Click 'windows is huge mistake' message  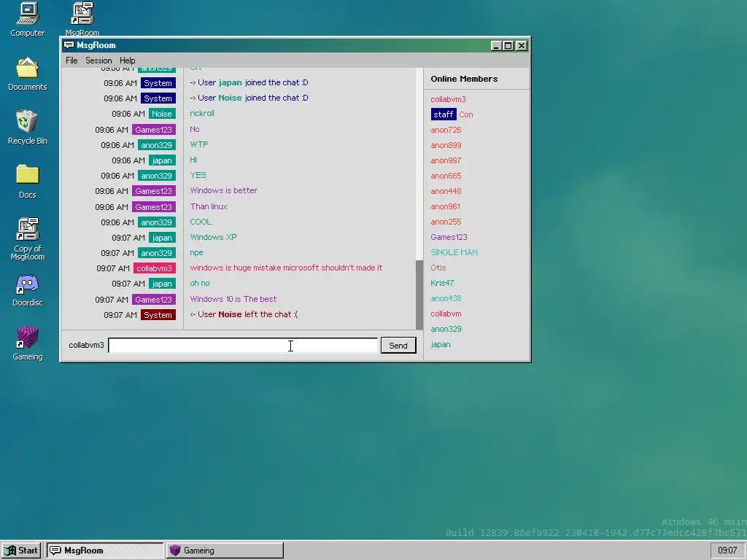[286, 268]
